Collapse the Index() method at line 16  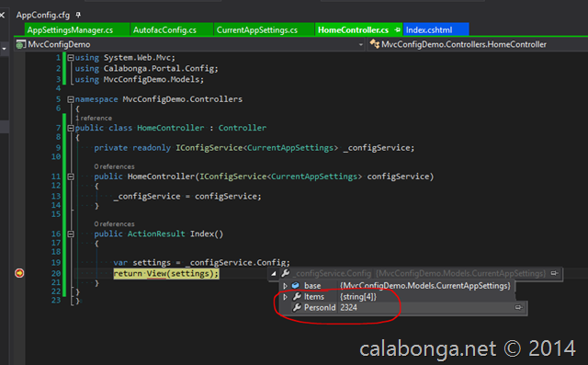[x=71, y=234]
